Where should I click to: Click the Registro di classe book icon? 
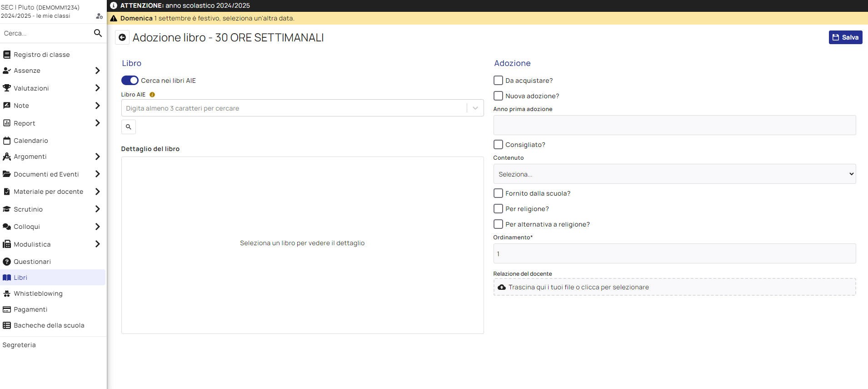click(x=7, y=55)
